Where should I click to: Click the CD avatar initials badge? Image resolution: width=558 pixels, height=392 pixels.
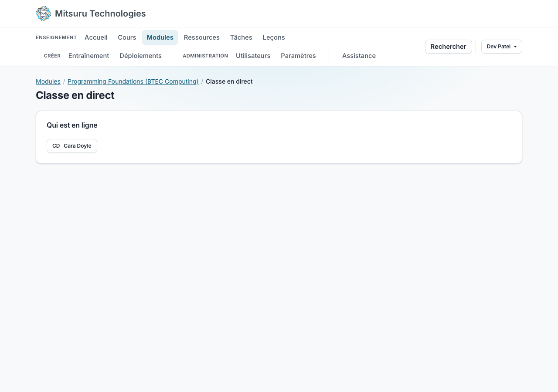[x=56, y=146]
